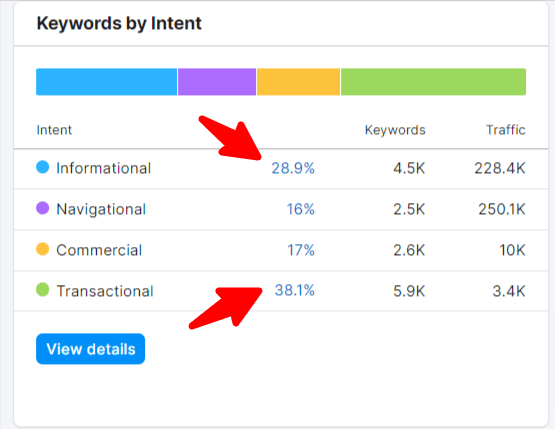Click the Transactional row label
Viewport: 555px width, 429px height.
coord(105,291)
